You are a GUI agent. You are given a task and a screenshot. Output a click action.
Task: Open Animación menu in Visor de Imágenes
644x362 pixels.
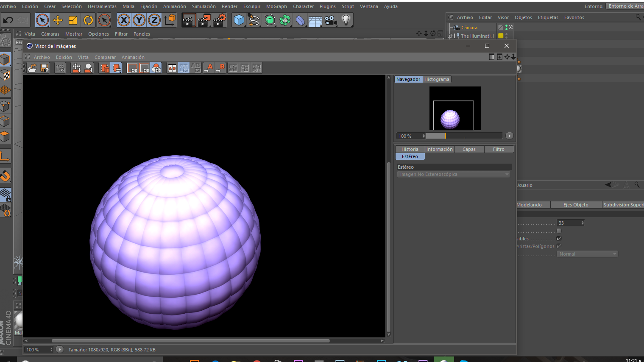133,57
